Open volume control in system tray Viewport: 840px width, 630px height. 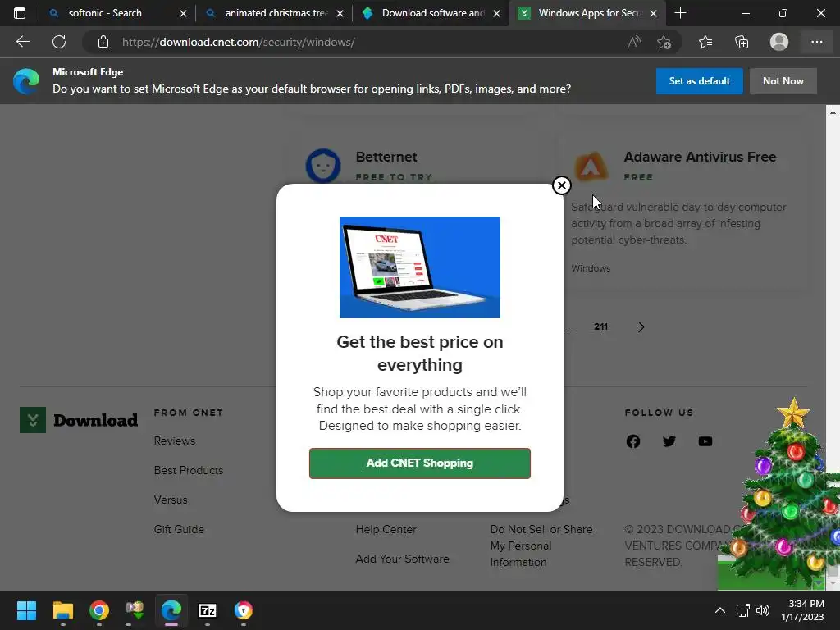(763, 610)
